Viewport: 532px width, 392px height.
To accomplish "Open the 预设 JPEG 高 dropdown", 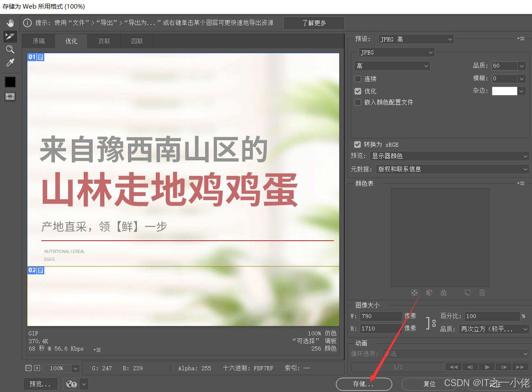I will pyautogui.click(x=416, y=39).
